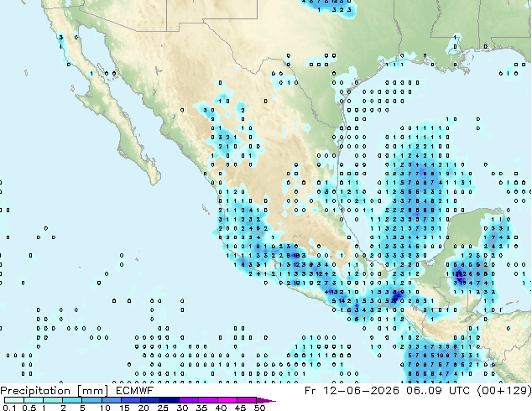The height and width of the screenshot is (411, 532).
Task: Click the legend scale value "35"
Action: click(x=201, y=408)
